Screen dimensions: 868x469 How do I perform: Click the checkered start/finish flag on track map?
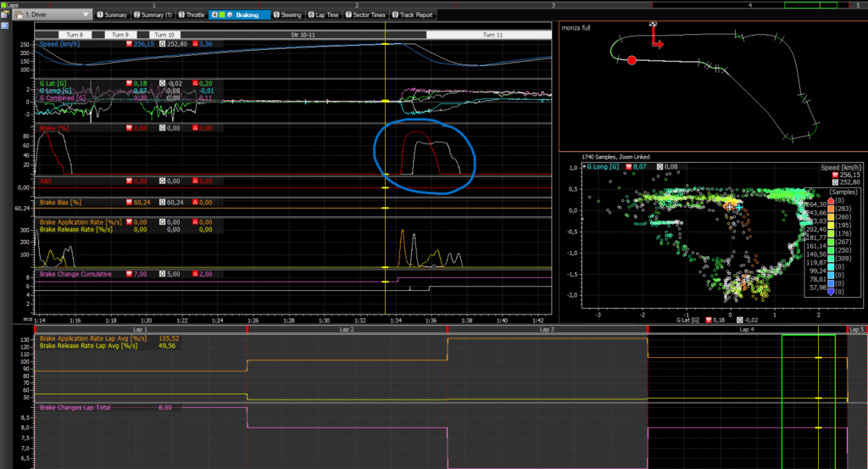coord(652,25)
